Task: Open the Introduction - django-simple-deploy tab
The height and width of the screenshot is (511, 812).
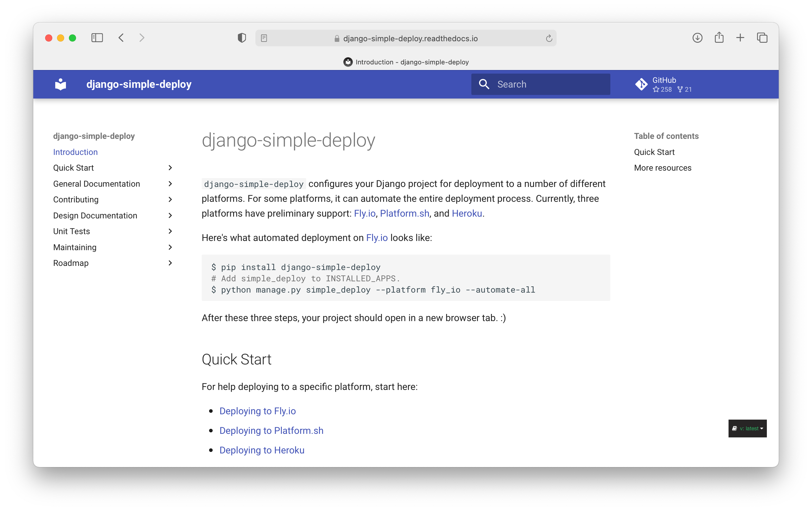Action: (x=406, y=62)
